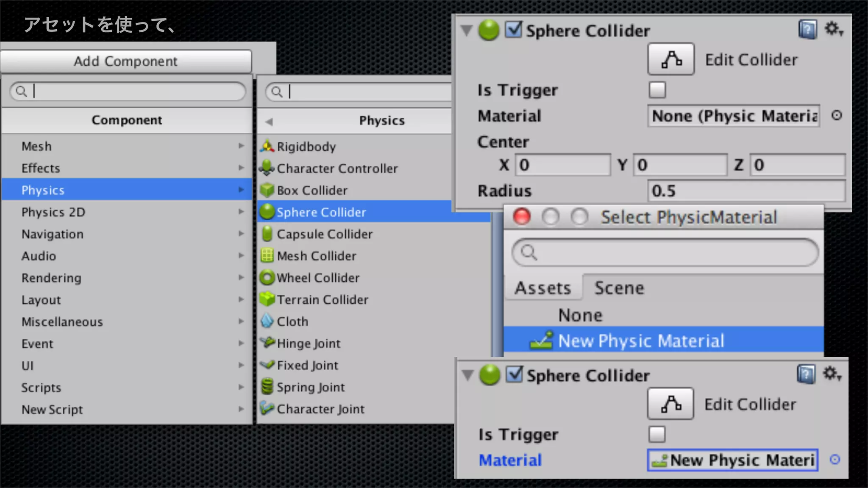Go back using Physics header arrow

[x=269, y=122]
